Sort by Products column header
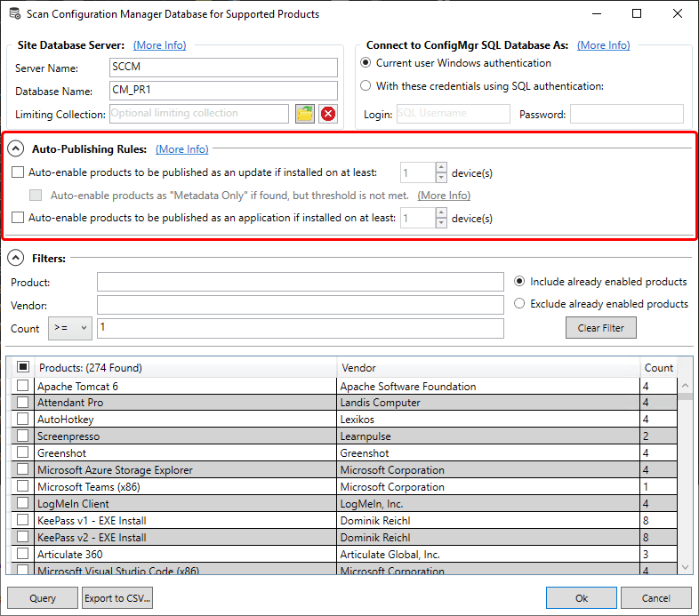This screenshot has width=699, height=616. (x=186, y=368)
